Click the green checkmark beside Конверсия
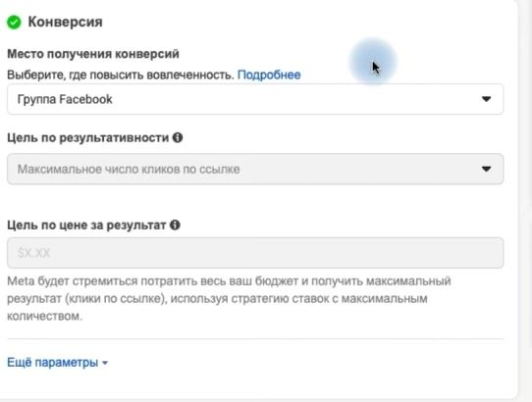Viewport: 532px width, 402px height. coord(14,23)
